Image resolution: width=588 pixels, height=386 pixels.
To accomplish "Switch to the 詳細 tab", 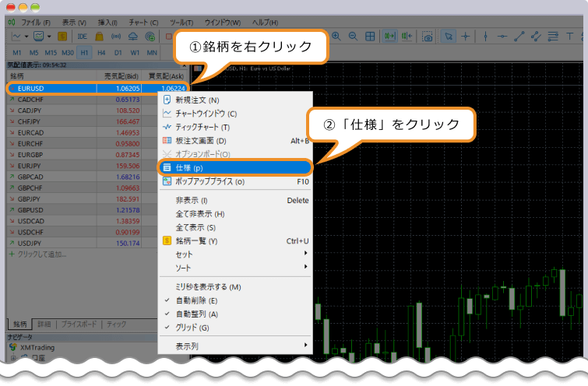I will click(44, 325).
